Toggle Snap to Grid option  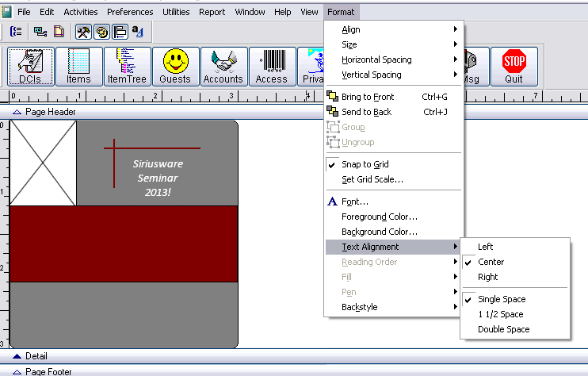point(392,164)
